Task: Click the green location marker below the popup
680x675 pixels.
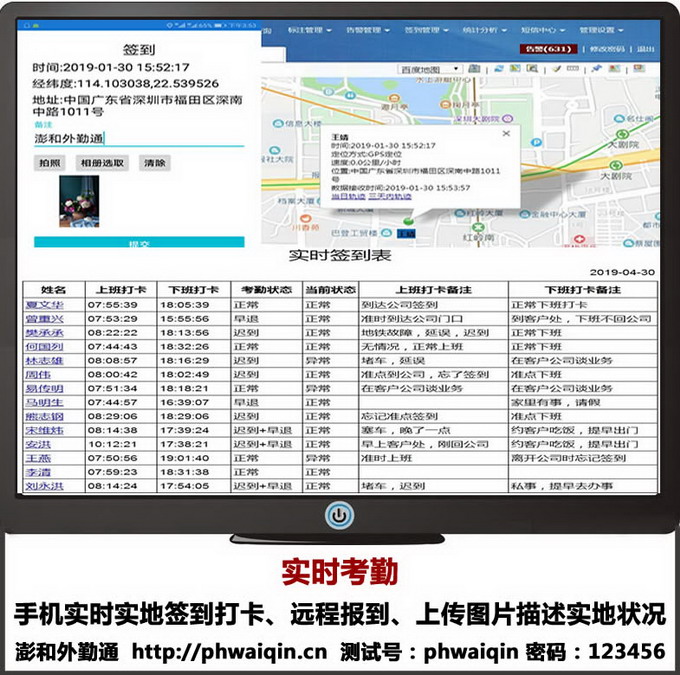Action: (x=408, y=221)
